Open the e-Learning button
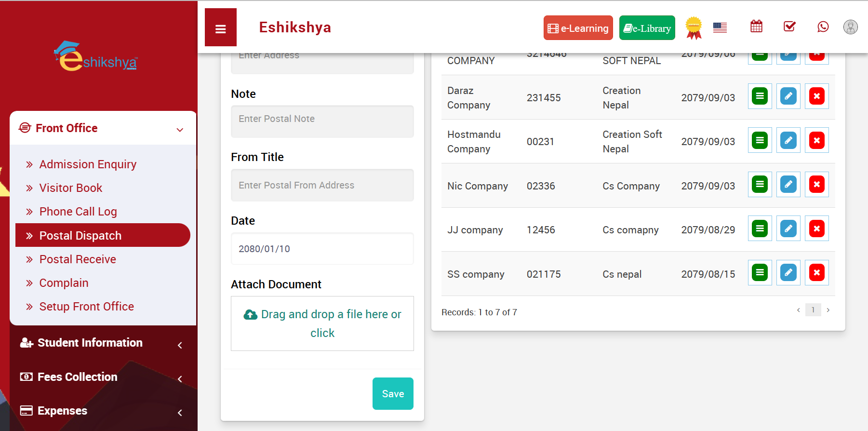This screenshot has height=431, width=868. point(578,28)
